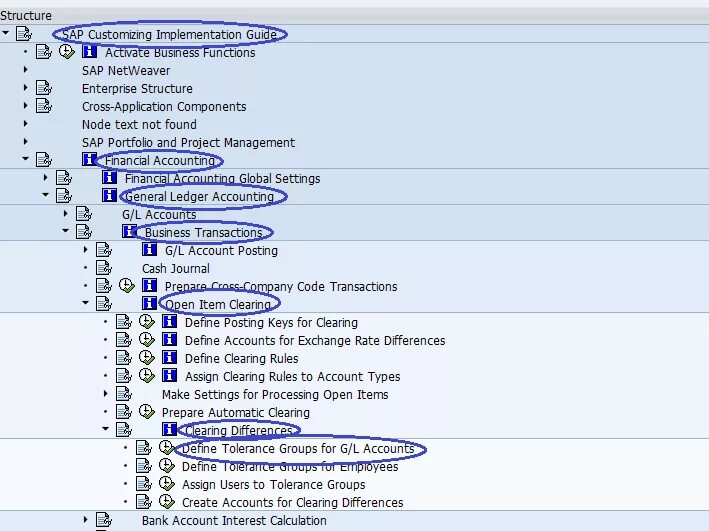Select Assign Users to Tolerance Groups
The image size is (709, 531).
[274, 484]
